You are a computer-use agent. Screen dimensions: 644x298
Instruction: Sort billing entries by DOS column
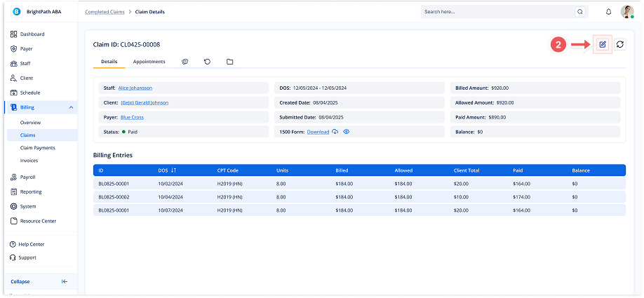(x=173, y=170)
